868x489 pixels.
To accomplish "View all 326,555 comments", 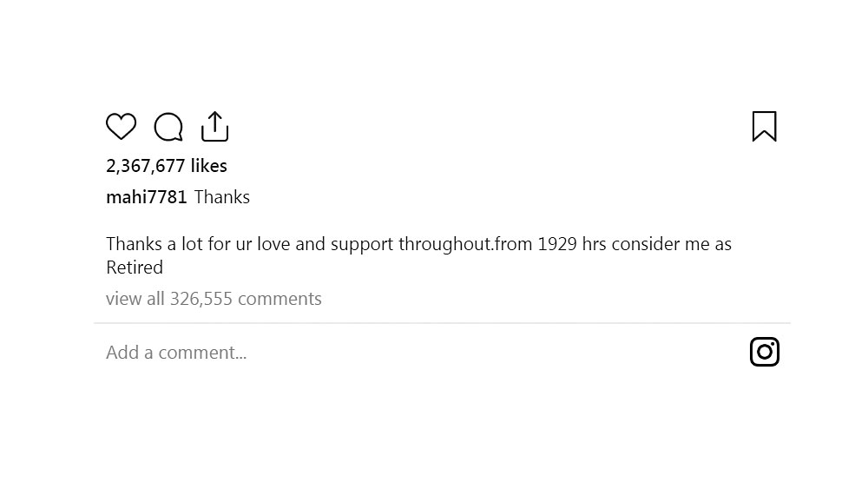I will [x=214, y=299].
